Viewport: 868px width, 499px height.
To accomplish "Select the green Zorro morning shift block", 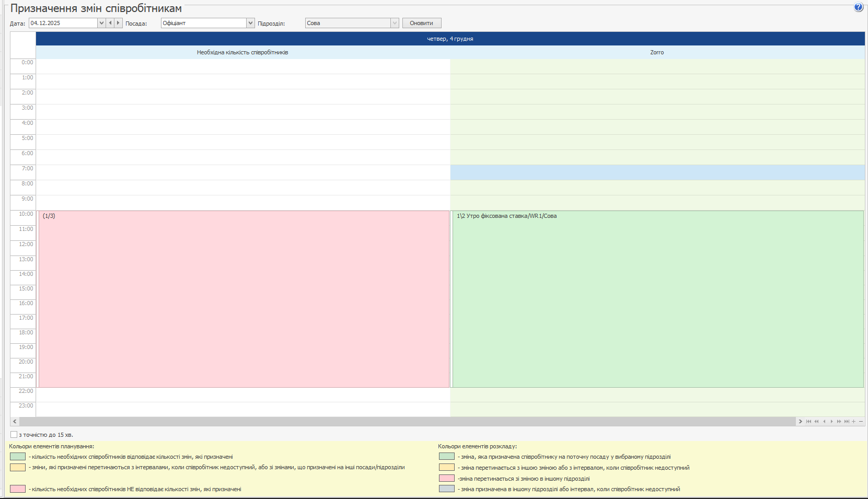I will click(x=657, y=299).
